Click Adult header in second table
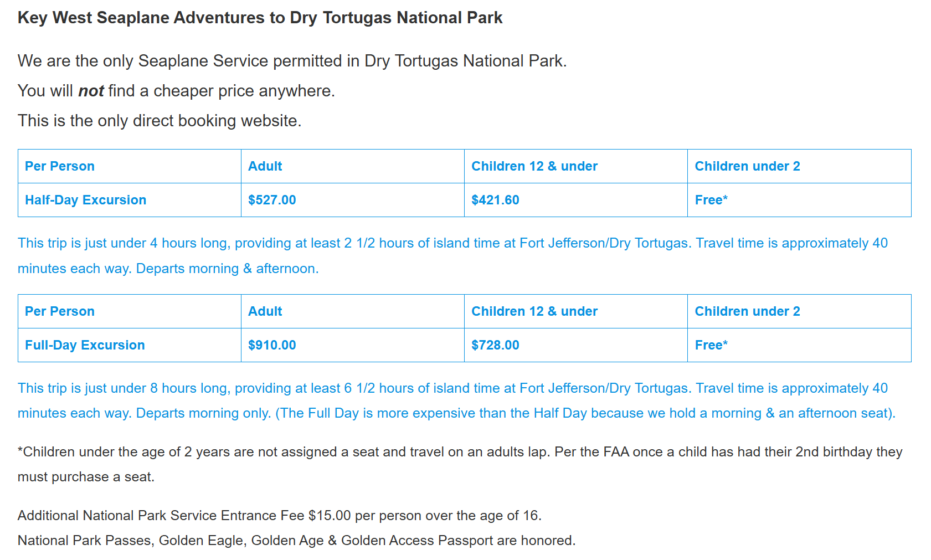 [x=265, y=311]
